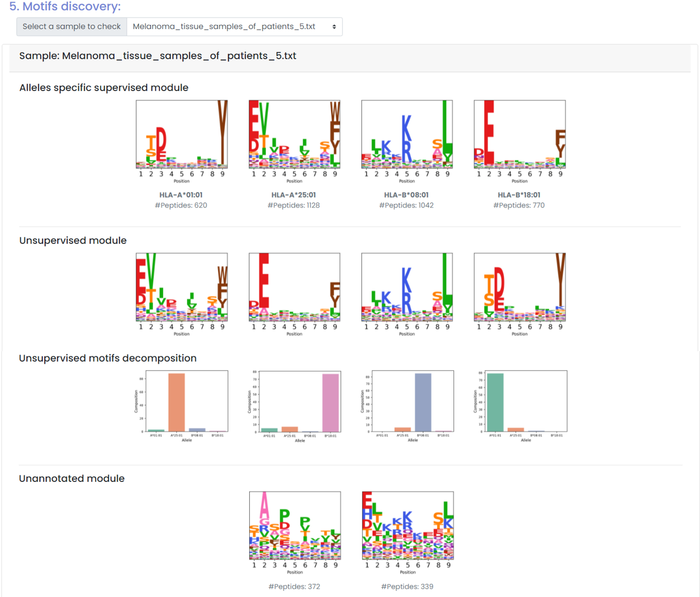Click the '#Peptides: 1042' count text
The image size is (700, 597).
click(x=406, y=205)
